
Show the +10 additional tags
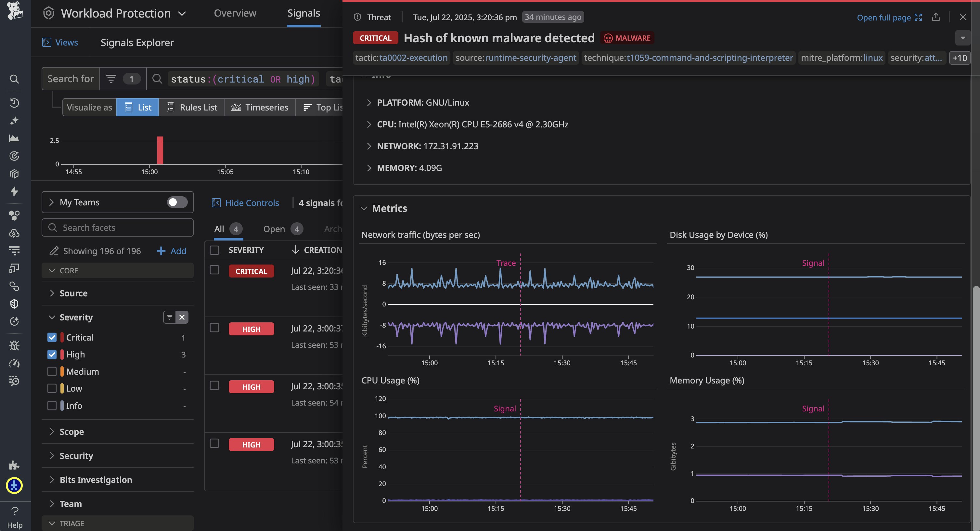(x=960, y=58)
